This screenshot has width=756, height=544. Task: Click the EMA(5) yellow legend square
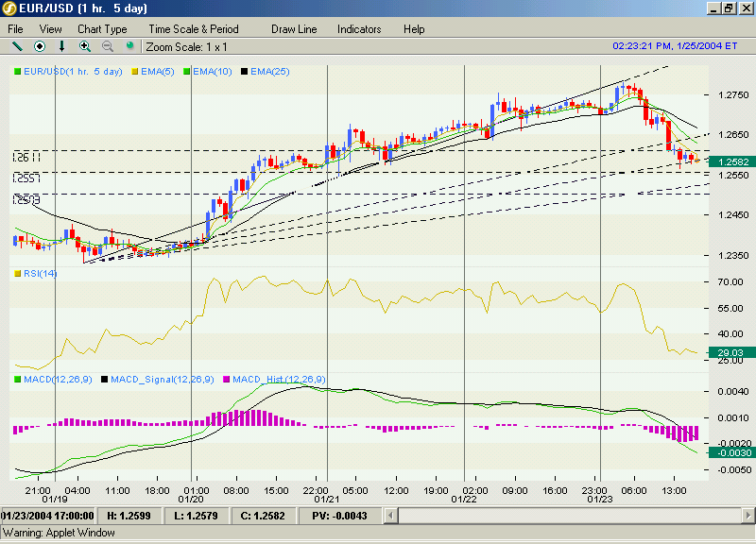click(135, 72)
